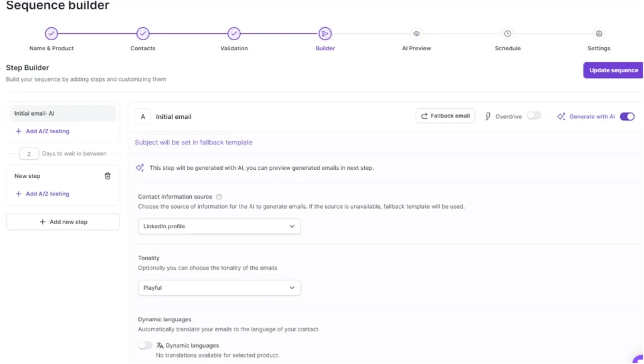The height and width of the screenshot is (364, 644).
Task: Expand the Playful tonality dropdown
Action: point(219,288)
